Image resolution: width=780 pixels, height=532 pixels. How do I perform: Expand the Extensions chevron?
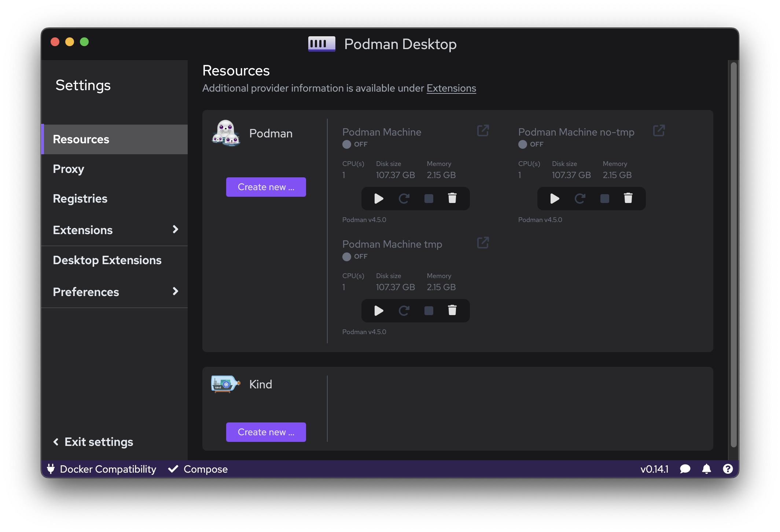(x=175, y=229)
